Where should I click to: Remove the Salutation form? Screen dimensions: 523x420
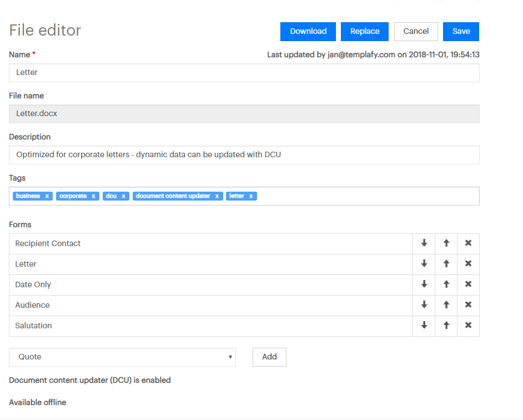[x=468, y=326]
